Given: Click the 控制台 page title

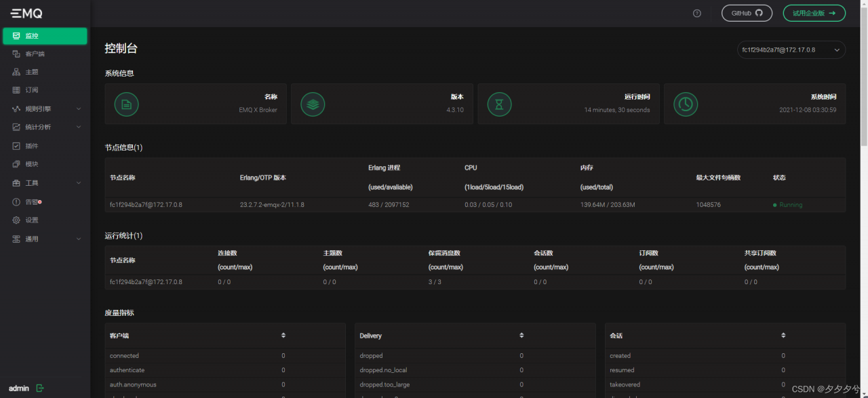Looking at the screenshot, I should click(121, 49).
